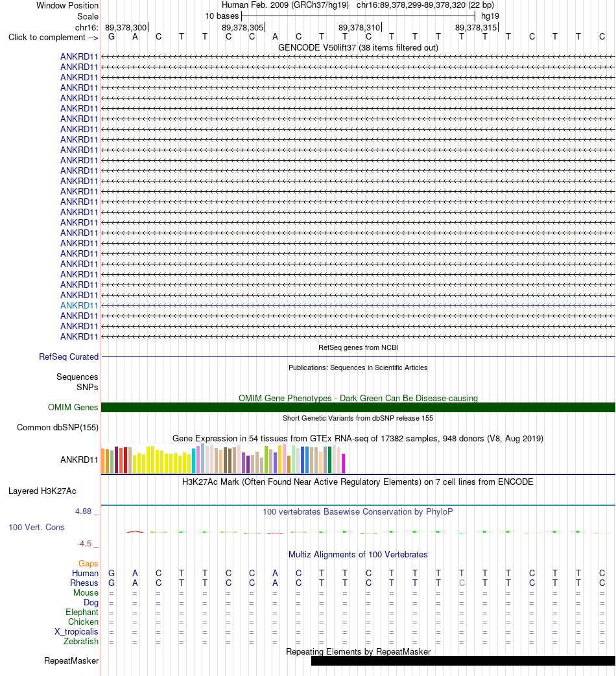This screenshot has width=616, height=676.
Task: Click the 89,378,315 coordinate marker
Action: [476, 27]
